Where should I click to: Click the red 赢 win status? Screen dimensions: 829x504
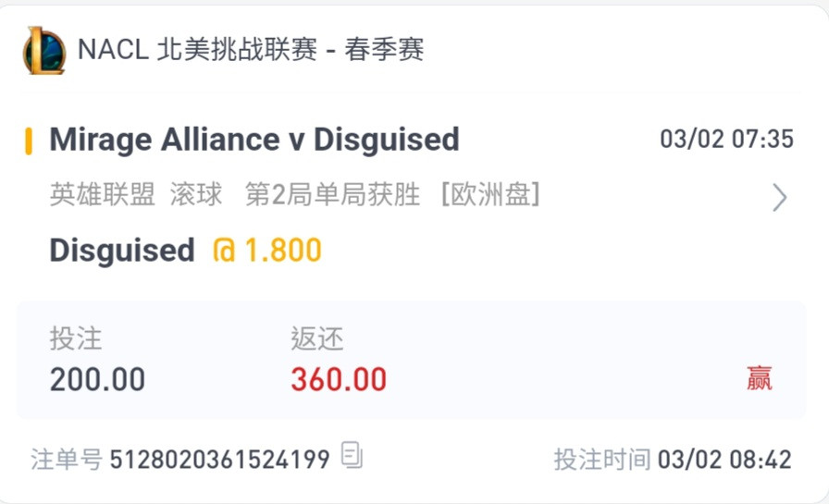click(x=760, y=378)
